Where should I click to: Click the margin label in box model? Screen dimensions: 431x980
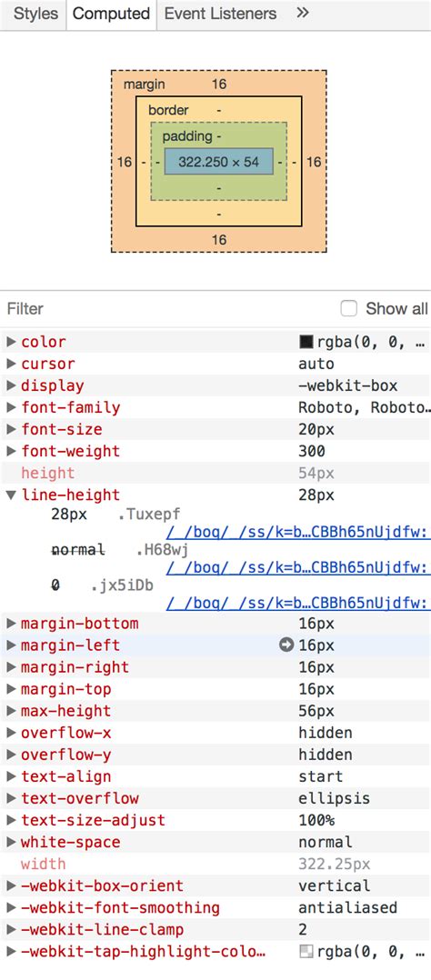(x=145, y=85)
